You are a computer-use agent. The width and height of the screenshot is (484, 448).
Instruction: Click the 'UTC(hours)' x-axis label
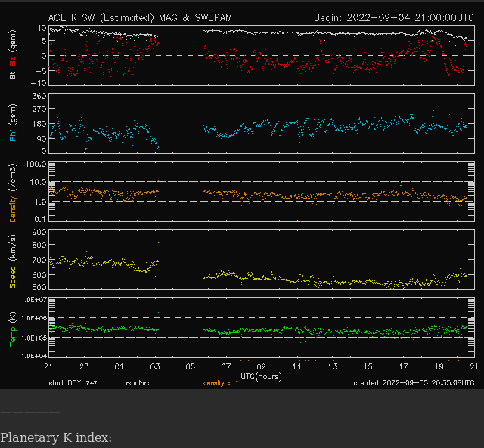click(x=261, y=376)
